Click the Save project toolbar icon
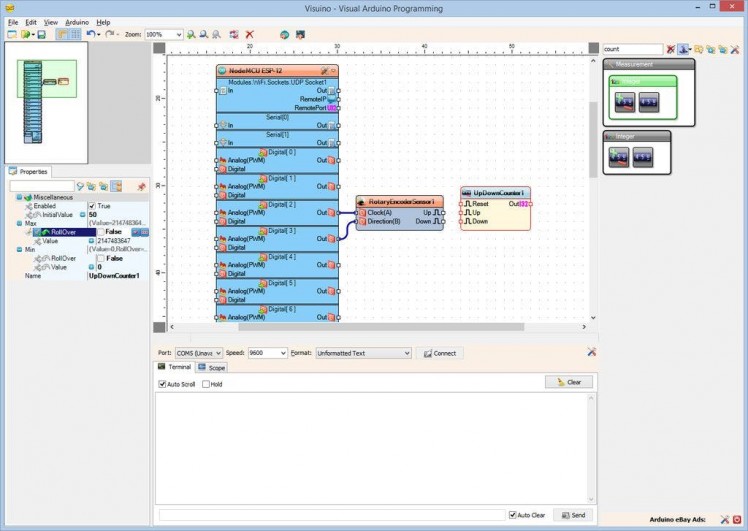Viewport: 748px width, 531px height. coord(41,34)
